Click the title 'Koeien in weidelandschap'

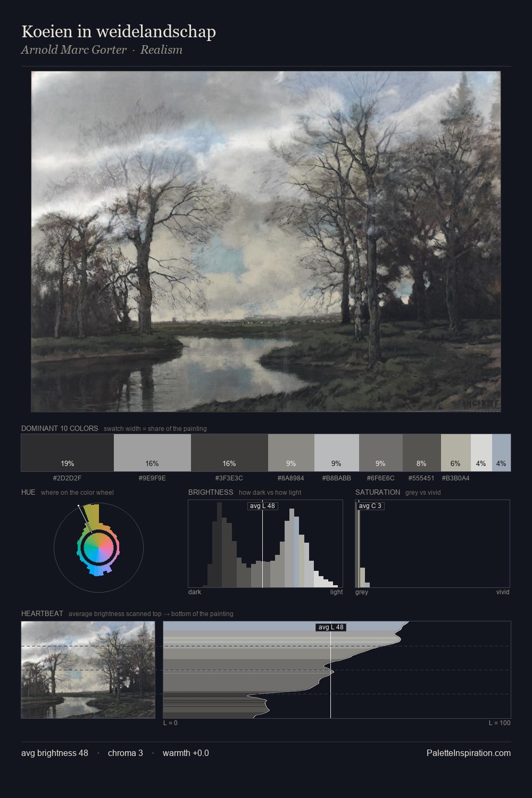click(x=119, y=32)
